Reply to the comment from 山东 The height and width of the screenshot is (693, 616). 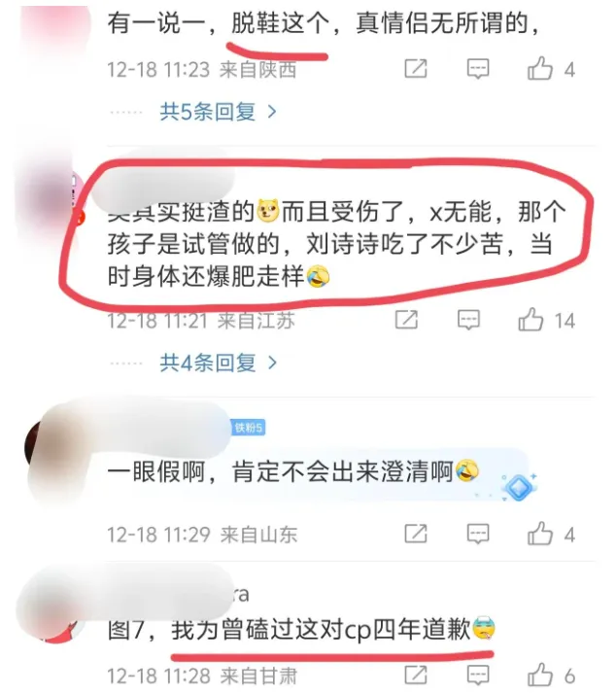pyautogui.click(x=478, y=534)
